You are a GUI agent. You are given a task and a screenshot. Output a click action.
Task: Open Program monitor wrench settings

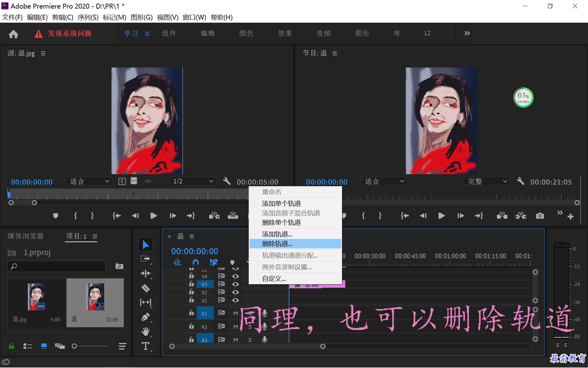[x=520, y=181]
